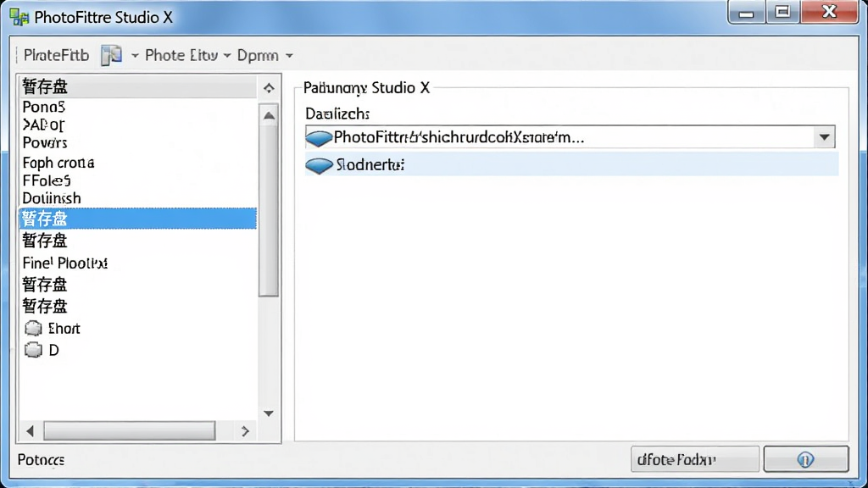The width and height of the screenshot is (868, 488).
Task: Click the folder icon next to Ehort
Action: click(33, 328)
